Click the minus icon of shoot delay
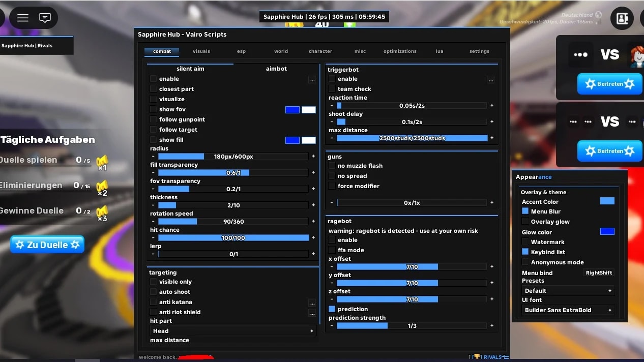This screenshot has width=644, height=362. tap(332, 122)
